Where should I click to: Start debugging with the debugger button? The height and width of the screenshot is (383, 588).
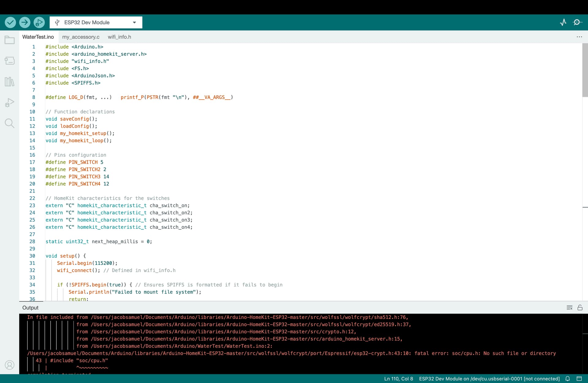point(39,22)
